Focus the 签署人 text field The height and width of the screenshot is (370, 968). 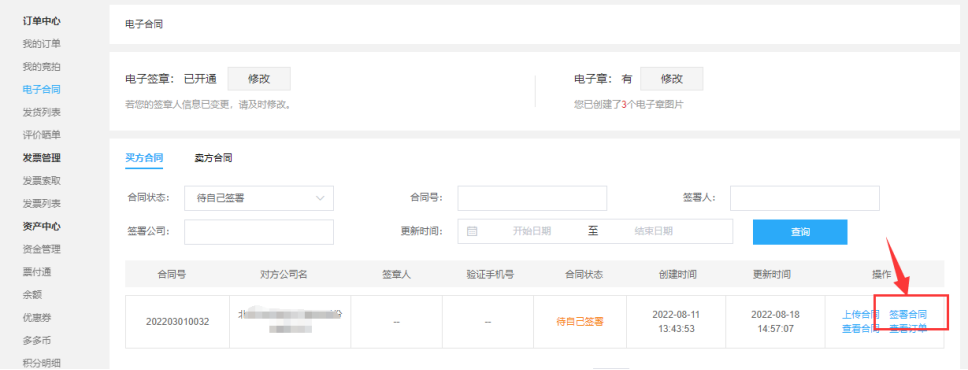coord(805,198)
